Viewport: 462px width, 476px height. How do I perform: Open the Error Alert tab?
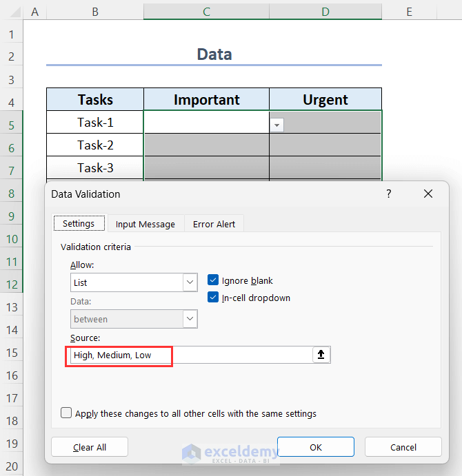click(x=214, y=224)
